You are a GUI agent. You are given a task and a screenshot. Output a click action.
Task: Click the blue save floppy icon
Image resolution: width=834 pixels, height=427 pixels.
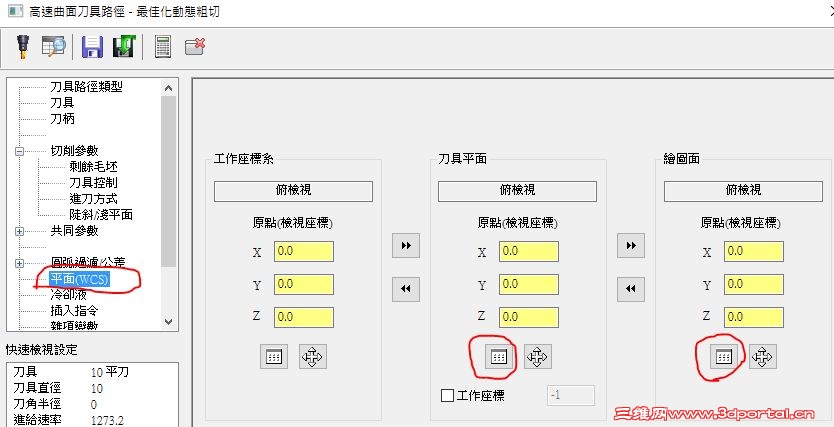92,46
